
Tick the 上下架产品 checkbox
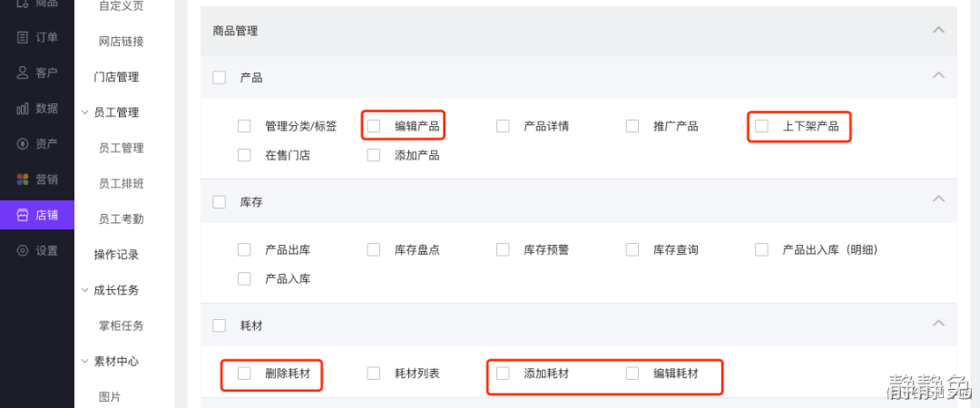[762, 126]
